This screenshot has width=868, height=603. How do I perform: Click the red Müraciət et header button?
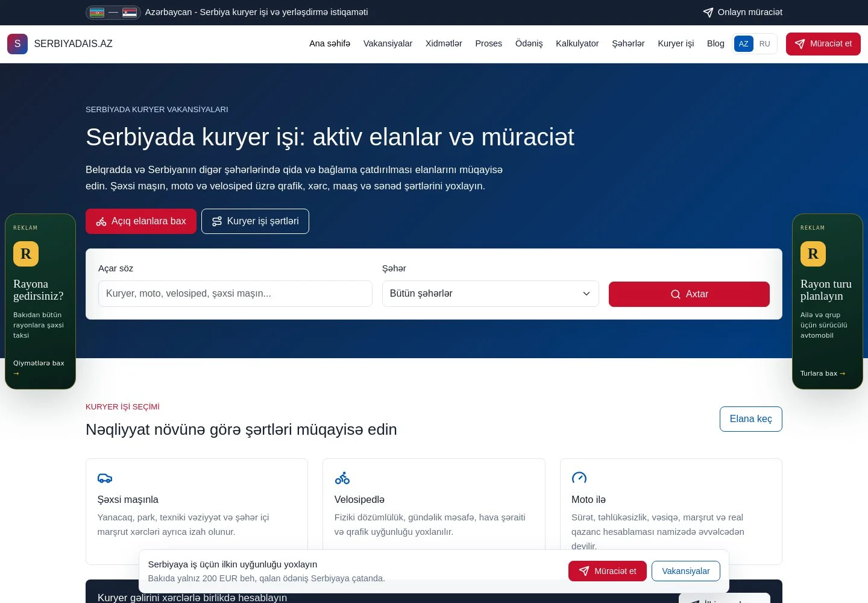[x=823, y=44]
